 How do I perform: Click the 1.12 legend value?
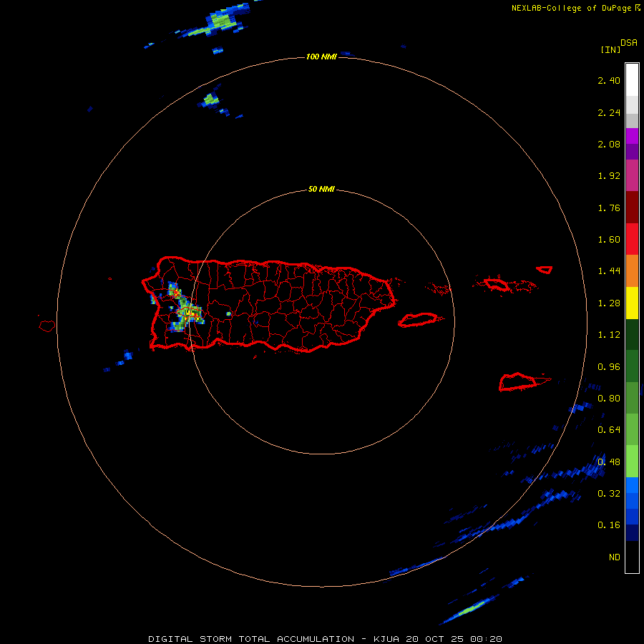click(609, 335)
